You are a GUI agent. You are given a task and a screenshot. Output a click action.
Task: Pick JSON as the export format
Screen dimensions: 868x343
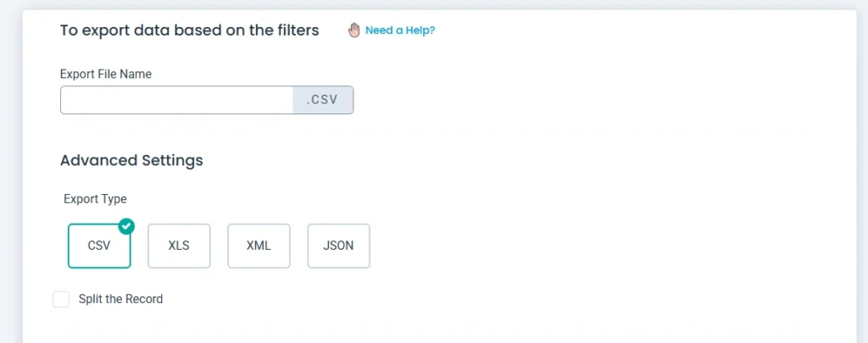click(x=338, y=246)
